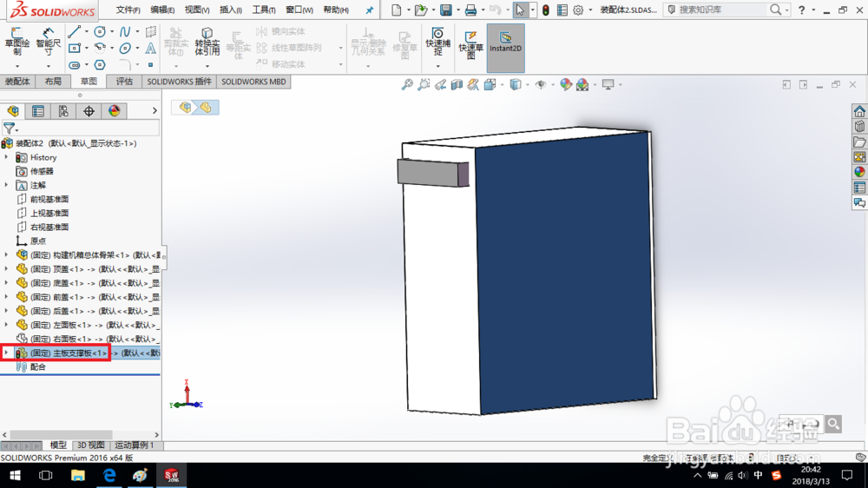Open the 插入(I) menu

230,10
